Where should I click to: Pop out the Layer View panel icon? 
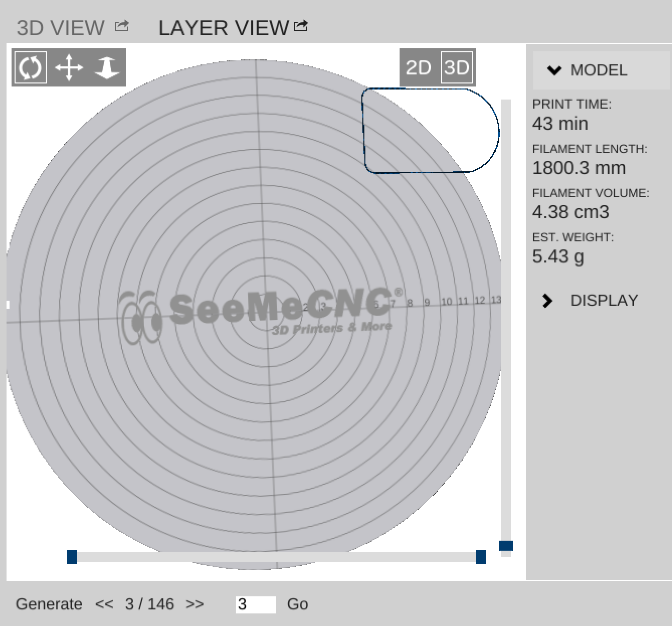[301, 26]
